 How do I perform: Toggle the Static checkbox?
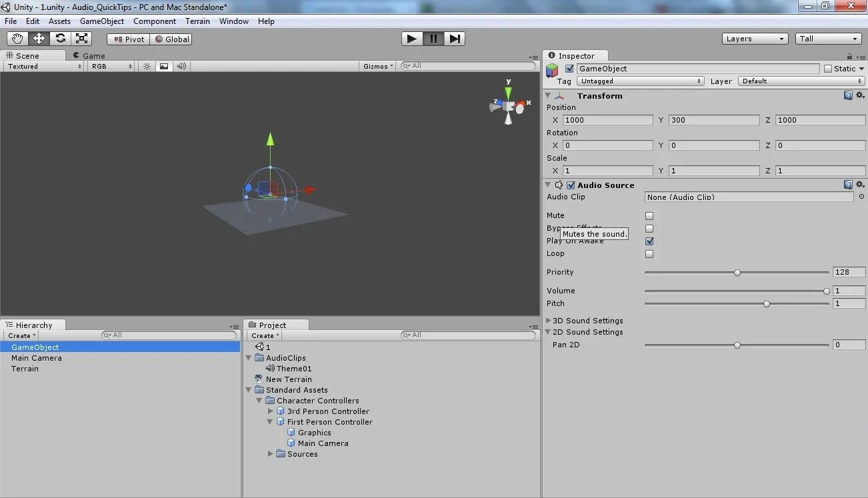click(x=828, y=69)
